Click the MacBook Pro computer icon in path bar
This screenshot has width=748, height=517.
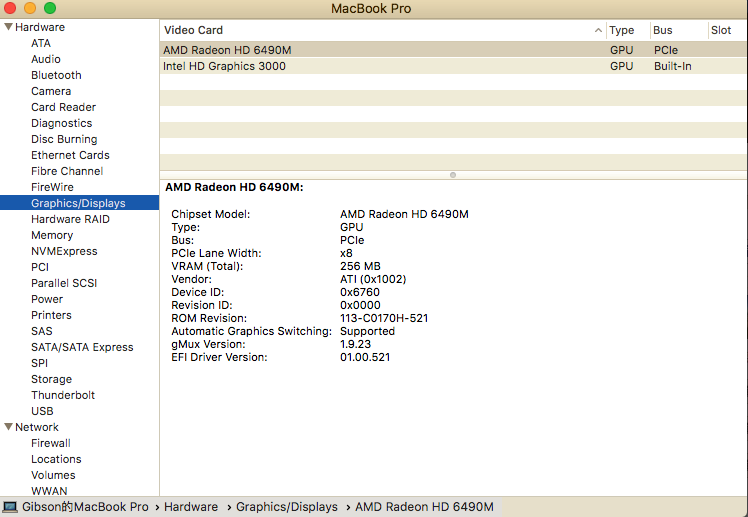[x=10, y=507]
